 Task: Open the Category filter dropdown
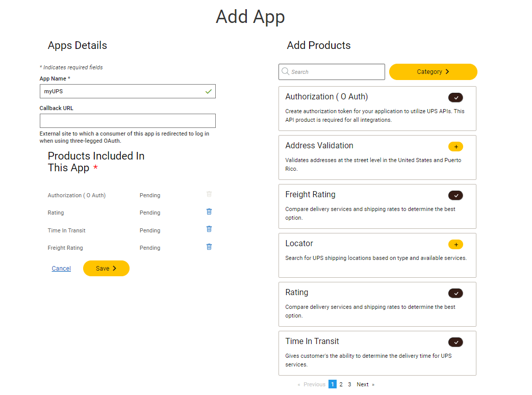433,72
